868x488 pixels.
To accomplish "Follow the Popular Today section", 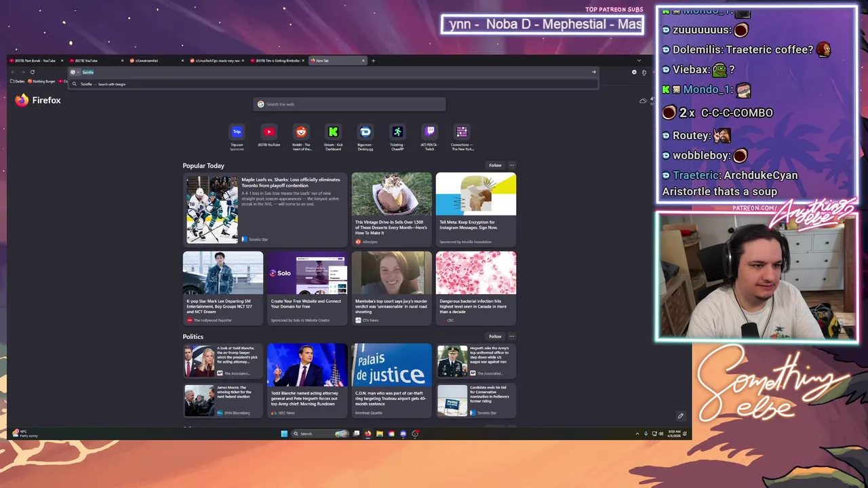I will click(x=495, y=165).
